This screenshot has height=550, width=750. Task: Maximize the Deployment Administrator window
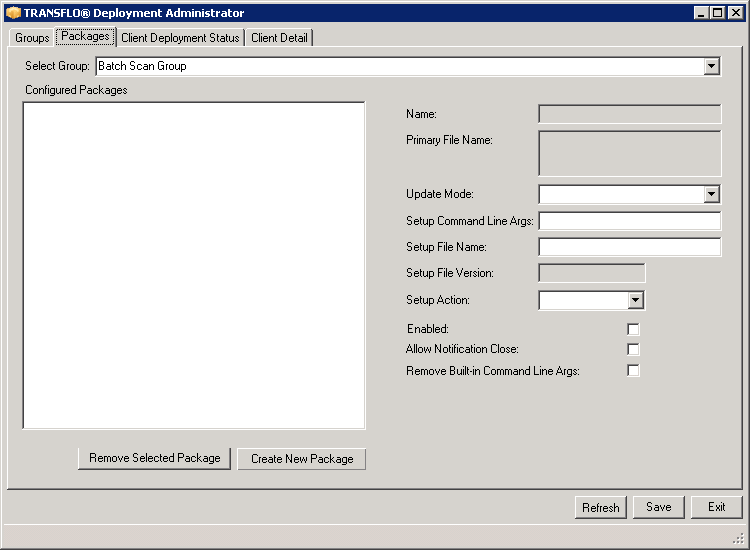(x=718, y=13)
